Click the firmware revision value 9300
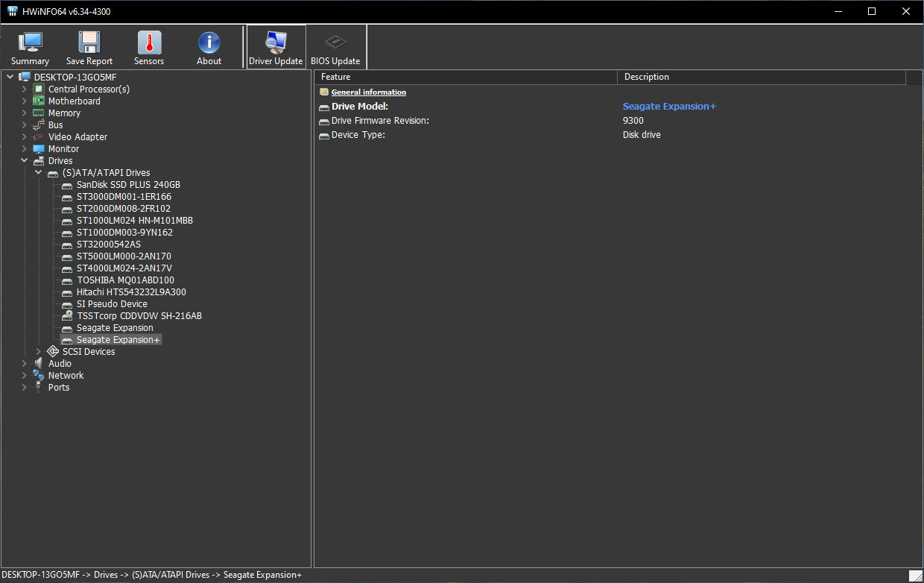 633,121
